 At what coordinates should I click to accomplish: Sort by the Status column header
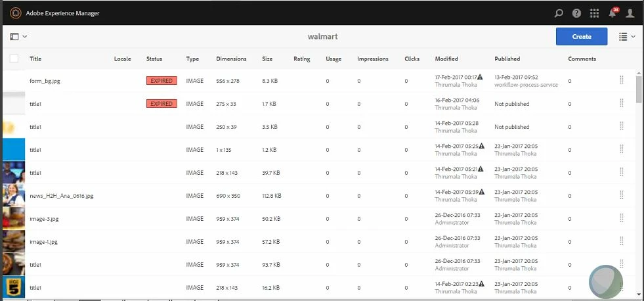154,58
